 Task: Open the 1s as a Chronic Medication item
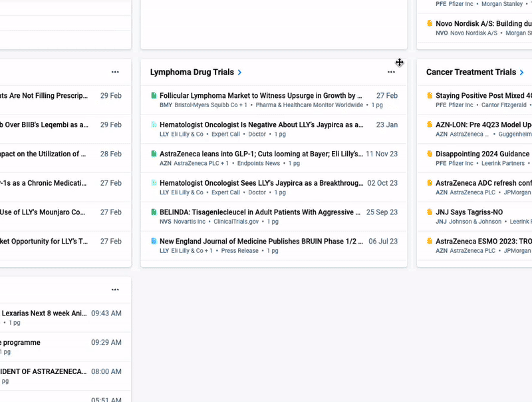tap(43, 183)
